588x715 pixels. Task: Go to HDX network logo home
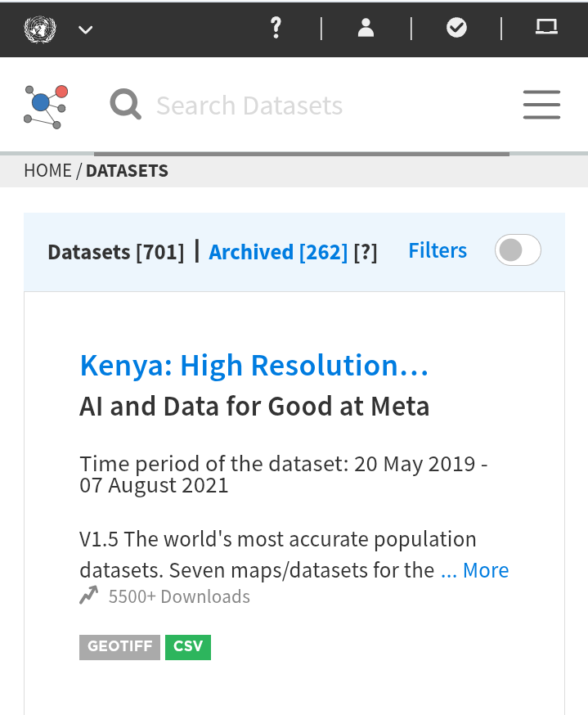[x=46, y=106]
